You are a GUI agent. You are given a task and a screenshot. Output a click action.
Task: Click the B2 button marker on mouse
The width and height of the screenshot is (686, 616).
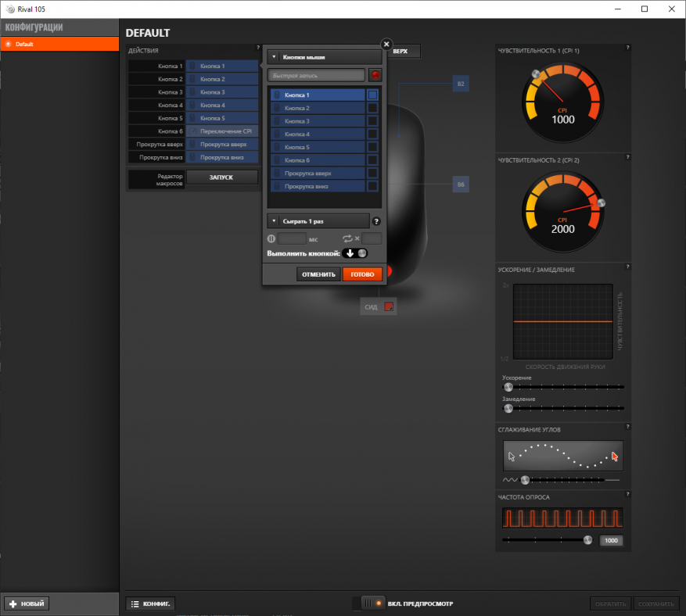[461, 84]
